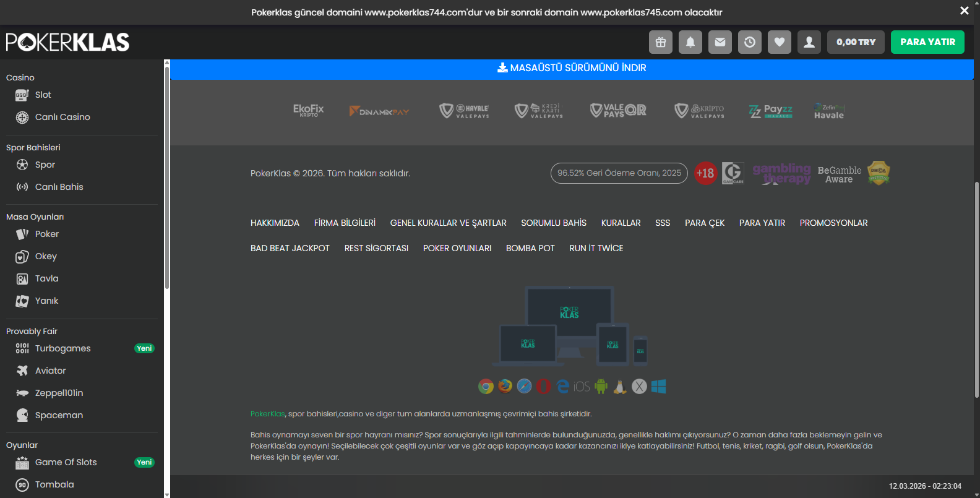
Task: Click the DinamikPay payment logo
Action: click(x=379, y=111)
